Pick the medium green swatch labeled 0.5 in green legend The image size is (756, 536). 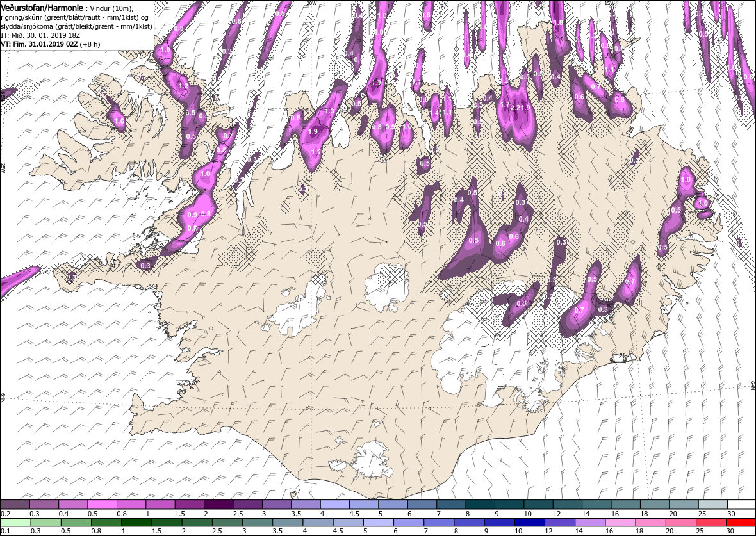[76, 523]
